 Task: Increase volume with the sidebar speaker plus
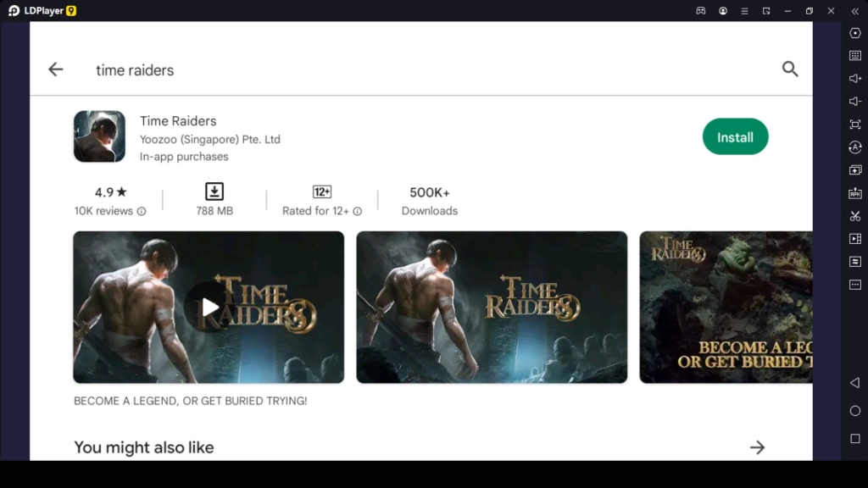coord(855,79)
